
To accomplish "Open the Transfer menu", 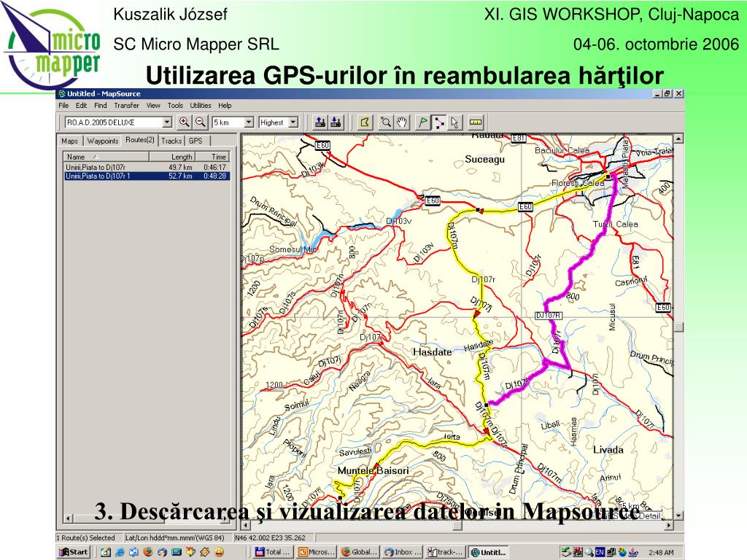I will (126, 105).
